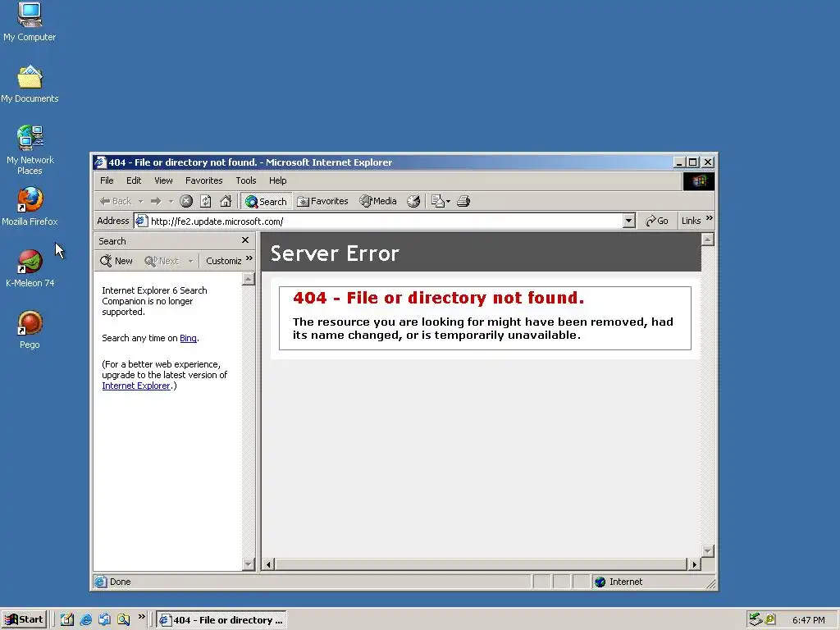The width and height of the screenshot is (840, 630).
Task: Click the Windows flag throbber icon
Action: click(699, 181)
